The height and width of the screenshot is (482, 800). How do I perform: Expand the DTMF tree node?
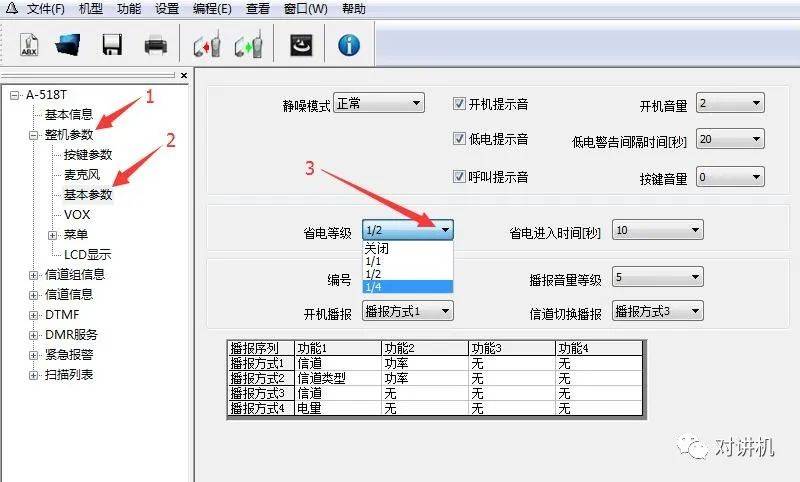coord(34,315)
